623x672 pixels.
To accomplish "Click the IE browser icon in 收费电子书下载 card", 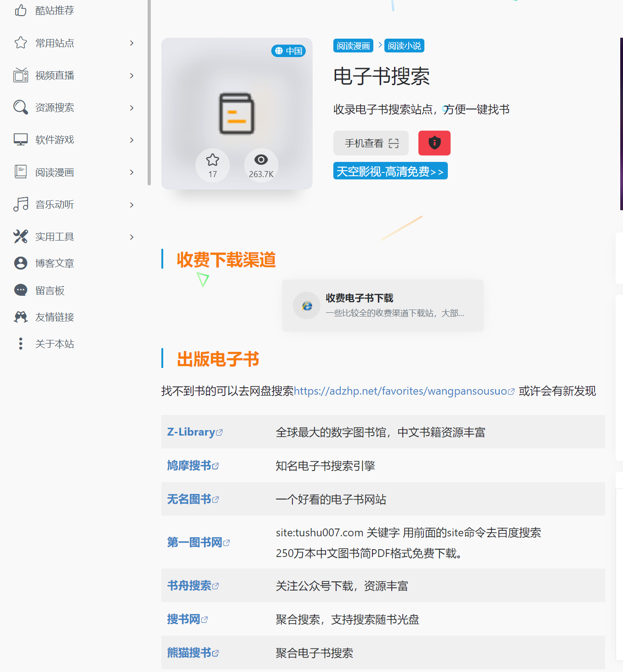I will (x=307, y=305).
